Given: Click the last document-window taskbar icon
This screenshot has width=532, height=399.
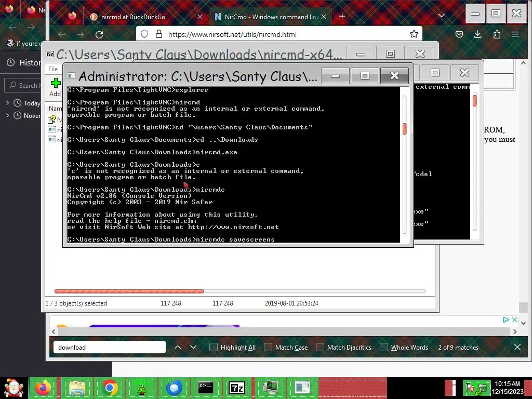Looking at the screenshot, I should 302,388.
